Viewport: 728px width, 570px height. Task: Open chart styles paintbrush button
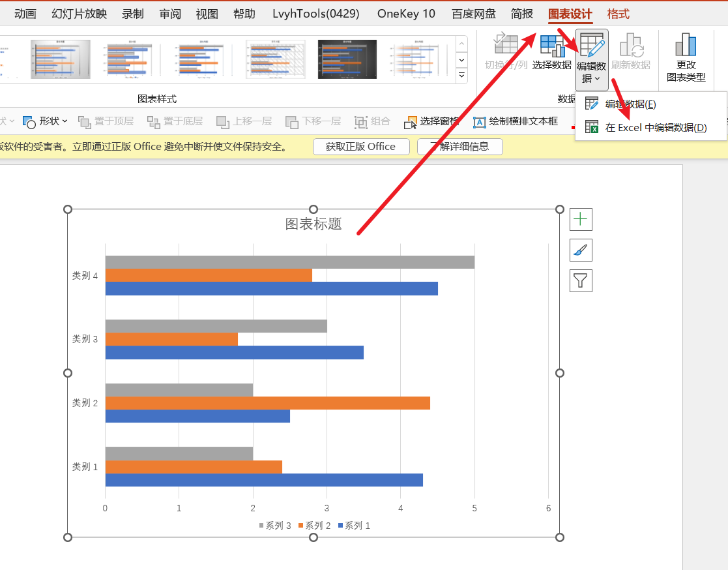(581, 250)
